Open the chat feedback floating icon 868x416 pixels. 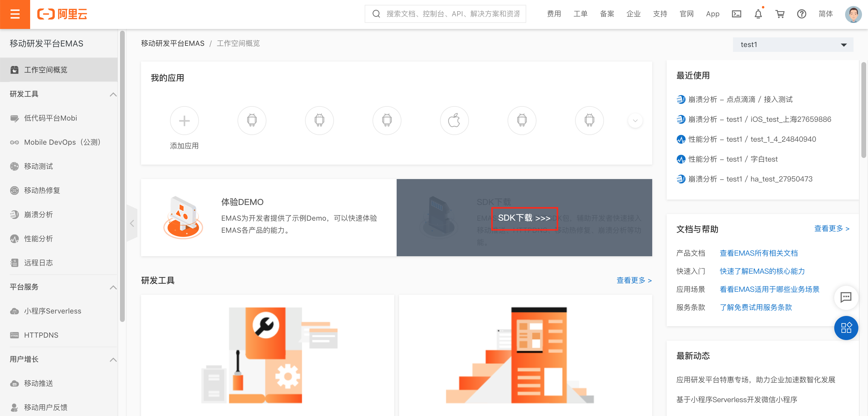pos(846,297)
